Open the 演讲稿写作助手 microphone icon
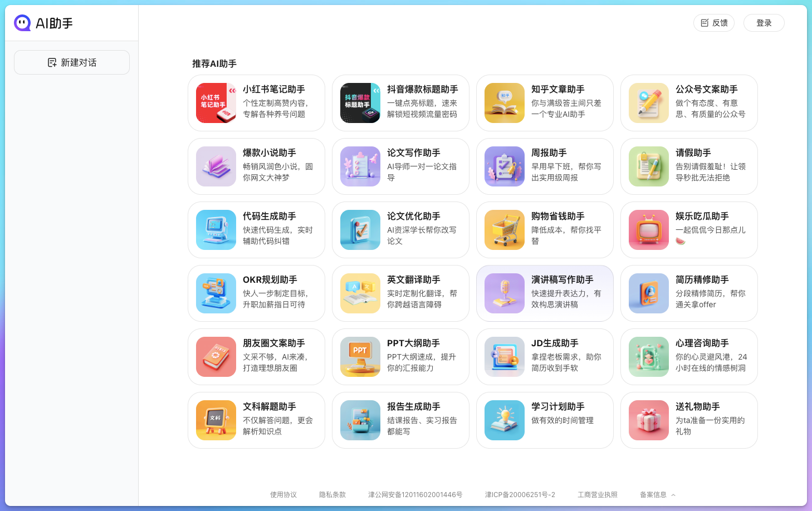The image size is (812, 511). pos(504,293)
